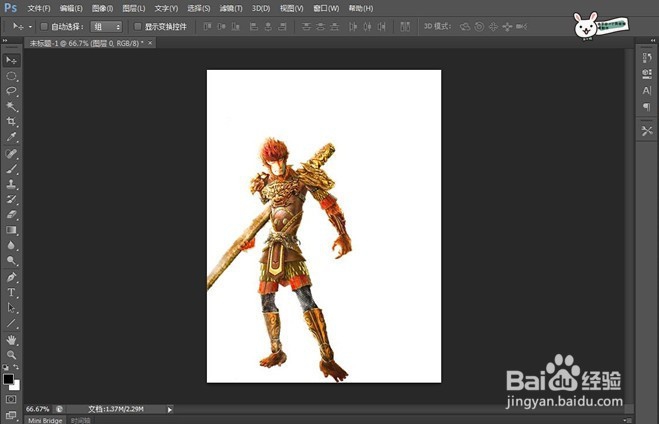Click the 3D rotate mode icon

465,26
